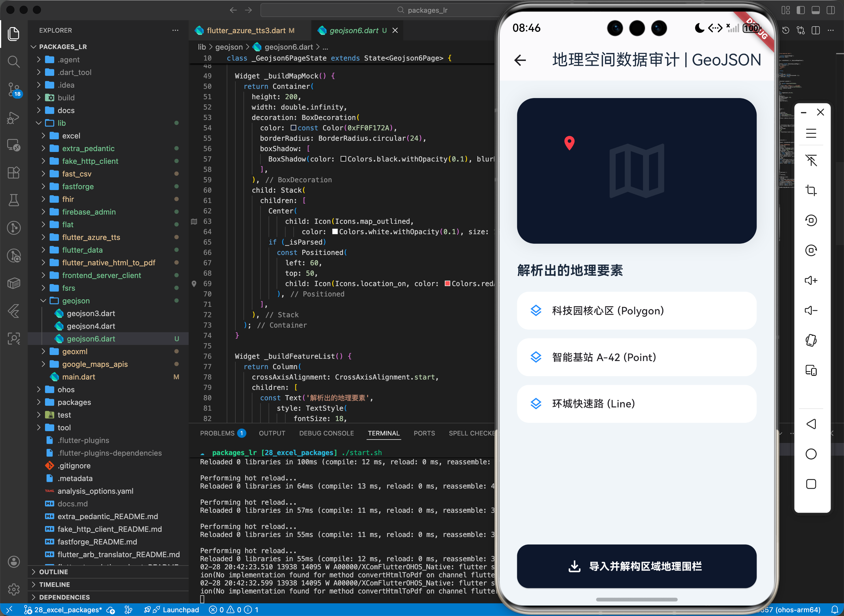Switch to flutter_azure_tts3.dart tab
Image resolution: width=844 pixels, height=616 pixels.
click(x=250, y=30)
